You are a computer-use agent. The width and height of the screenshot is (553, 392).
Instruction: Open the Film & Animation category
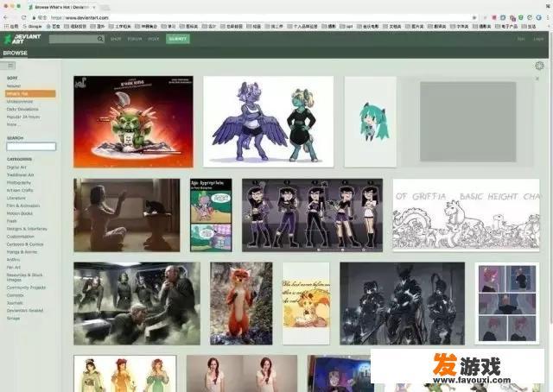click(x=23, y=205)
